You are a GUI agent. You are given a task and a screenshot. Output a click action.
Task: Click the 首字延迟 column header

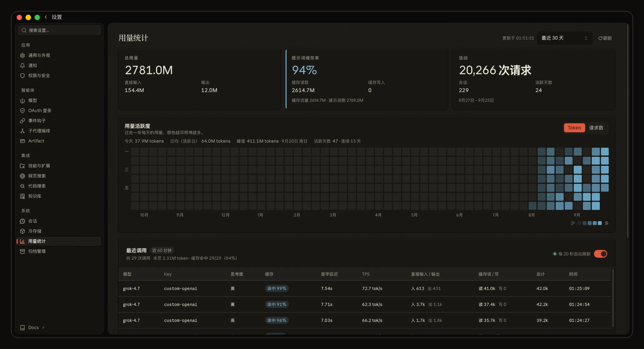(329, 274)
